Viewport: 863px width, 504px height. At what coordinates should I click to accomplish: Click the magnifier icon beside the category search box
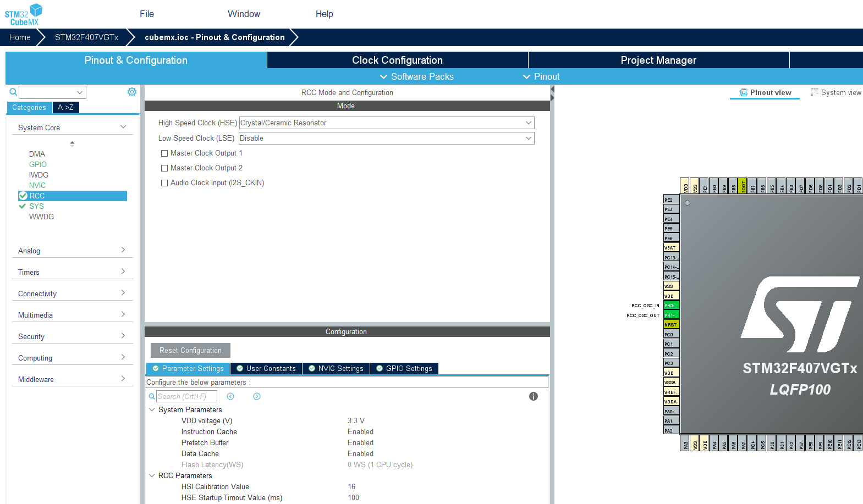click(x=13, y=92)
